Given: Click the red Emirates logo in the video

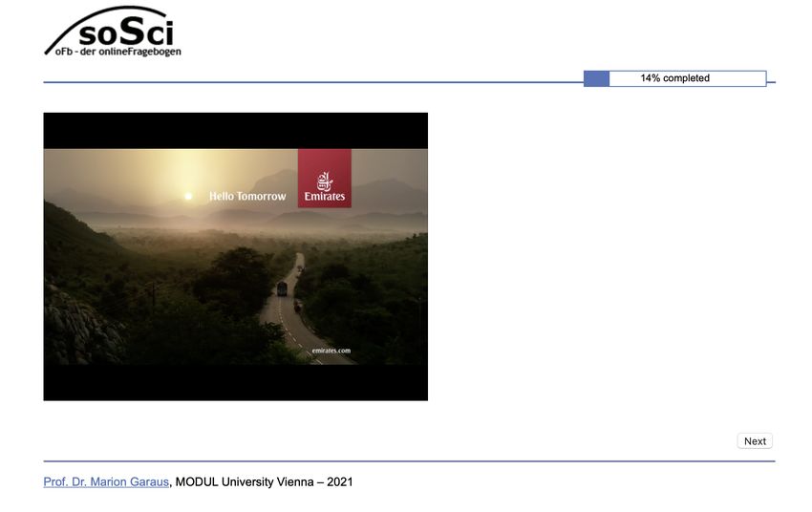Looking at the screenshot, I should tap(325, 178).
